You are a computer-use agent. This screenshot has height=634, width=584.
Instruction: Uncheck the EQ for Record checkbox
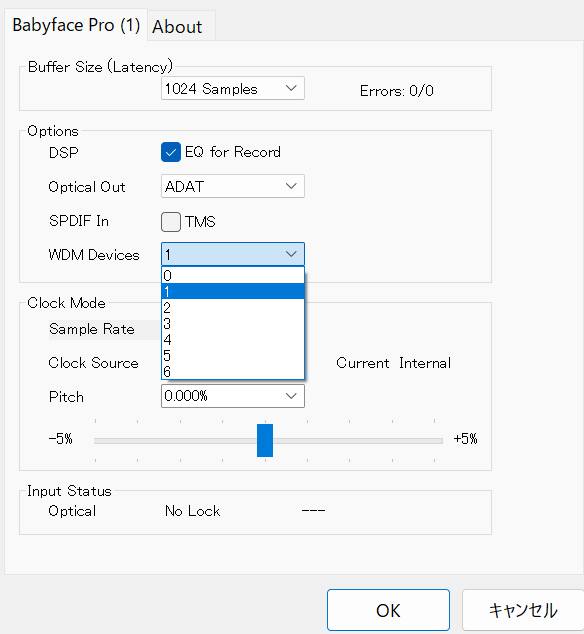point(171,152)
